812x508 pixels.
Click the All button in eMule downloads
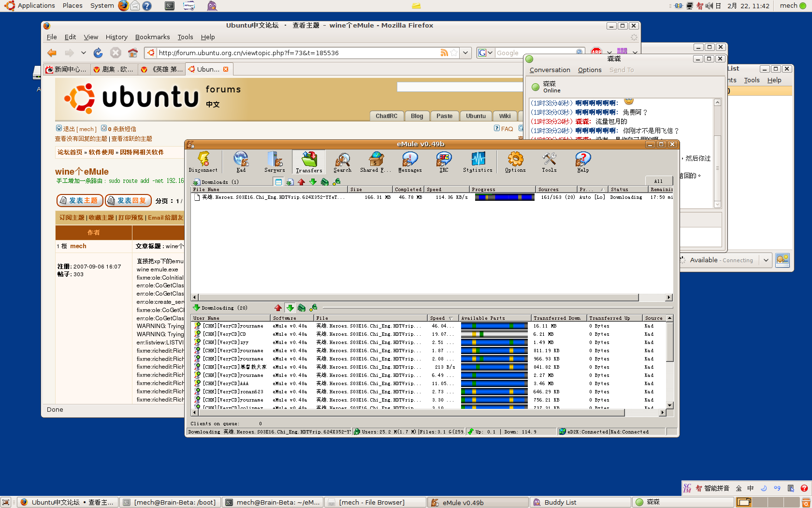tap(658, 181)
